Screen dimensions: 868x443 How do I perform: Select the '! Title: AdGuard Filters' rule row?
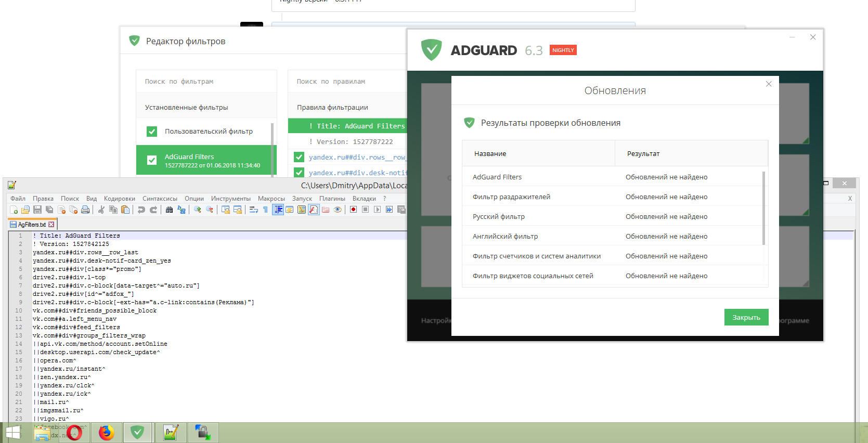(x=347, y=126)
